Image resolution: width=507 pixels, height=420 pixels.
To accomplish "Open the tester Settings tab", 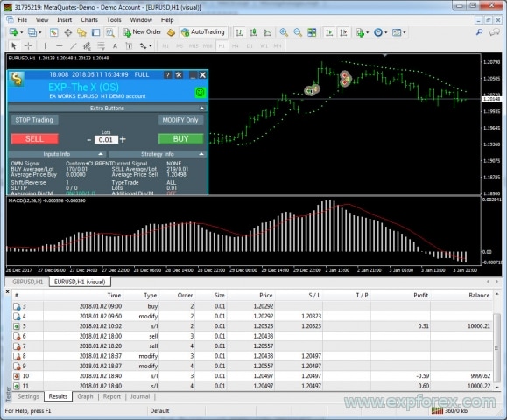I will tap(28, 396).
